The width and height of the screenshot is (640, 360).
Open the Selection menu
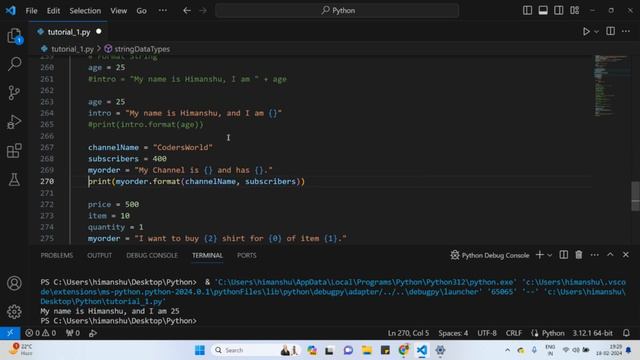coord(85,11)
